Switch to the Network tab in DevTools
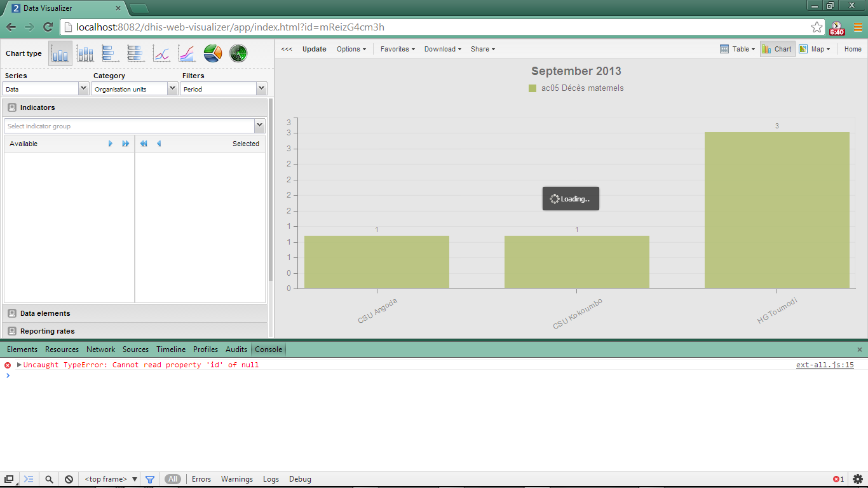This screenshot has height=488, width=868. (x=101, y=349)
